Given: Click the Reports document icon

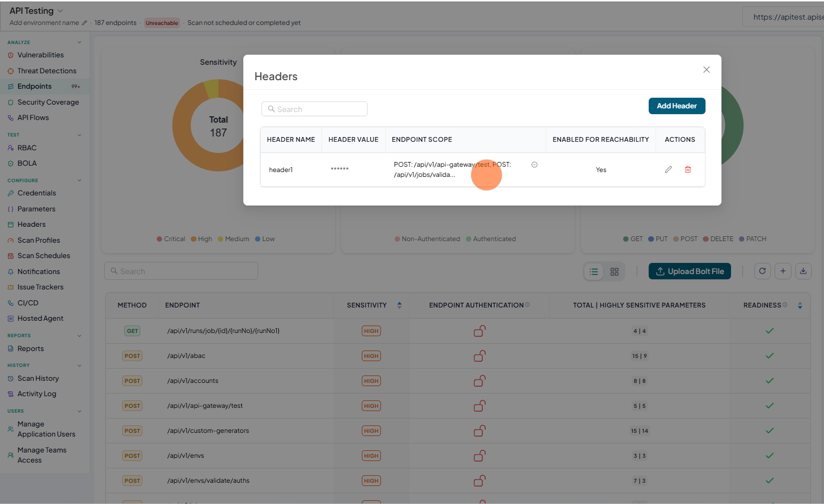Looking at the screenshot, I should 11,349.
